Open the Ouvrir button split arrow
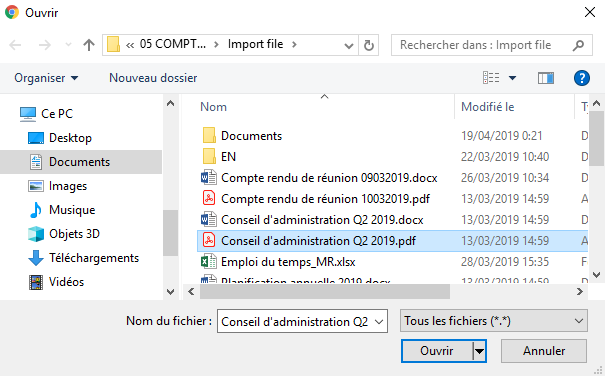 [479, 351]
